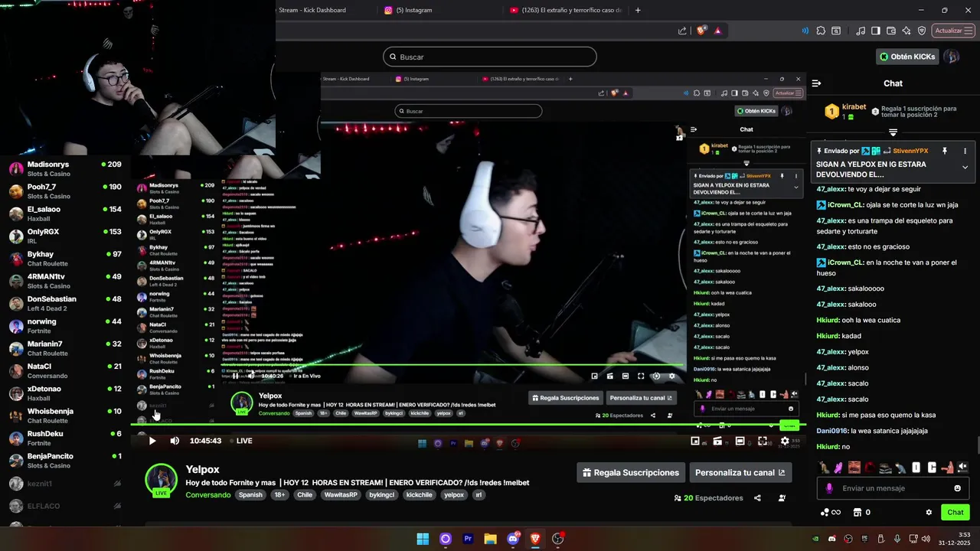
Task: Open browser extensions puzzle icon
Action: click(x=821, y=31)
